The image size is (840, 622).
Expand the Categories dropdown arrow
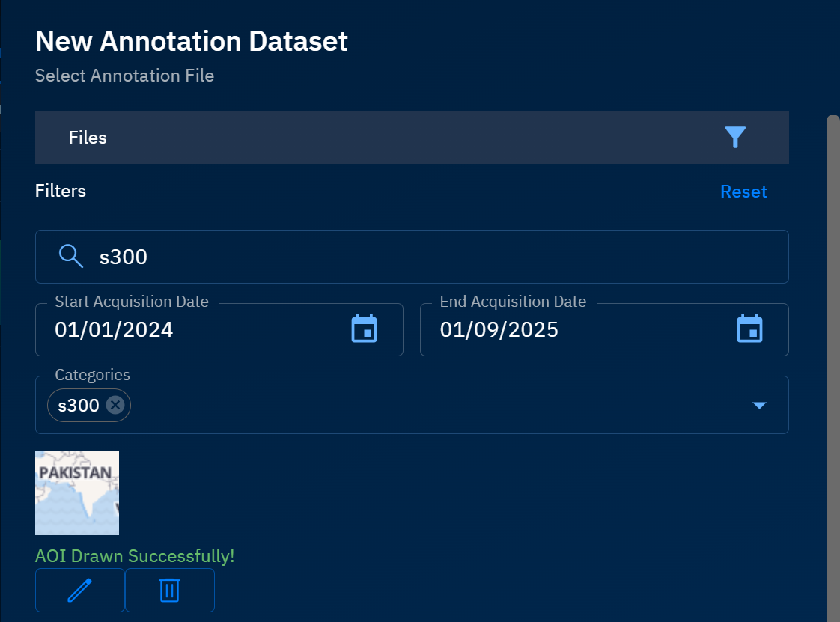coord(759,405)
